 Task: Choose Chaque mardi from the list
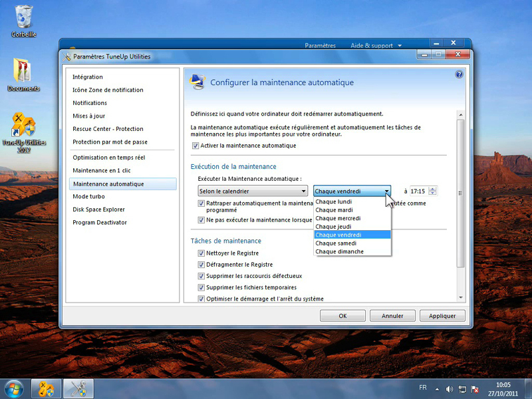352,210
